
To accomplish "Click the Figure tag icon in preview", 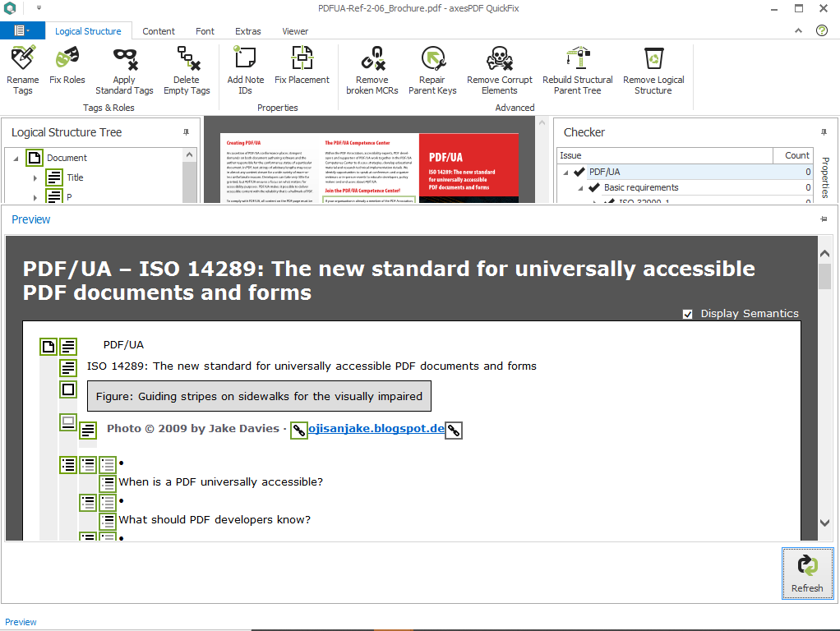I will click(x=68, y=389).
